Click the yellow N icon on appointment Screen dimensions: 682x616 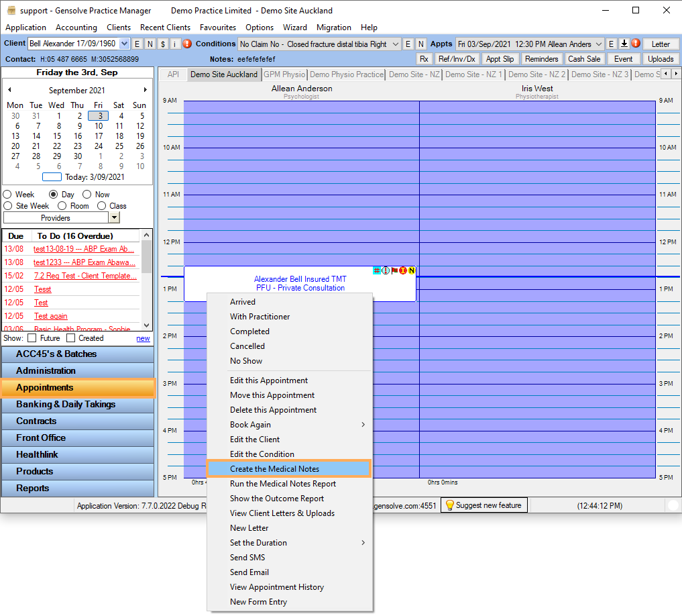pos(412,270)
